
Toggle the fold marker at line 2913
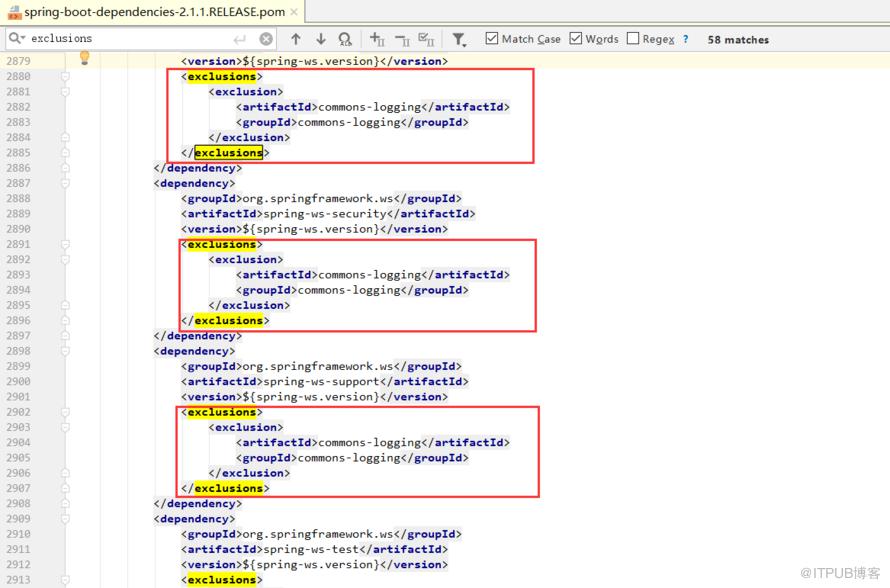[x=65, y=579]
